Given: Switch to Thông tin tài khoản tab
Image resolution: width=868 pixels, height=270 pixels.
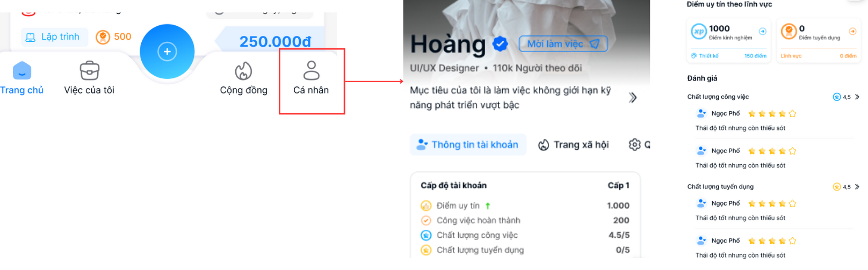Looking at the screenshot, I should tap(468, 144).
